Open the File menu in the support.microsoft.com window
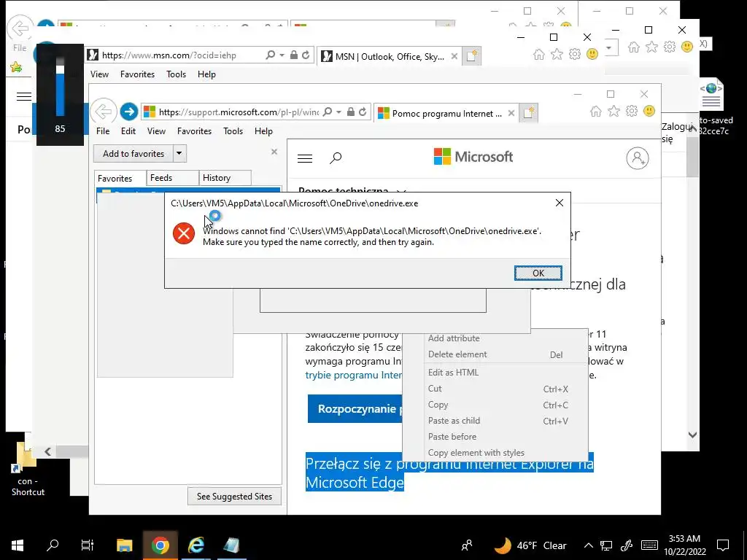The image size is (747, 560). click(x=103, y=131)
